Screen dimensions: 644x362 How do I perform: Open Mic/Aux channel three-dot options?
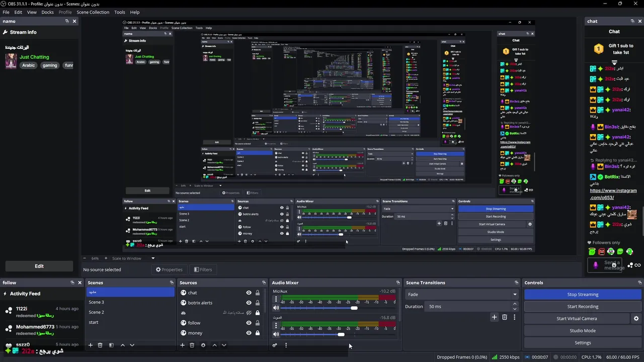[x=275, y=300]
